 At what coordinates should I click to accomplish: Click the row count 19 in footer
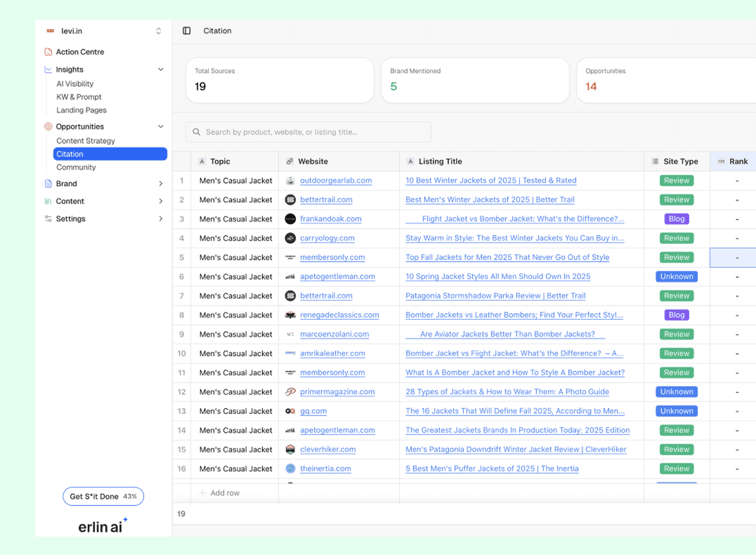pos(181,514)
